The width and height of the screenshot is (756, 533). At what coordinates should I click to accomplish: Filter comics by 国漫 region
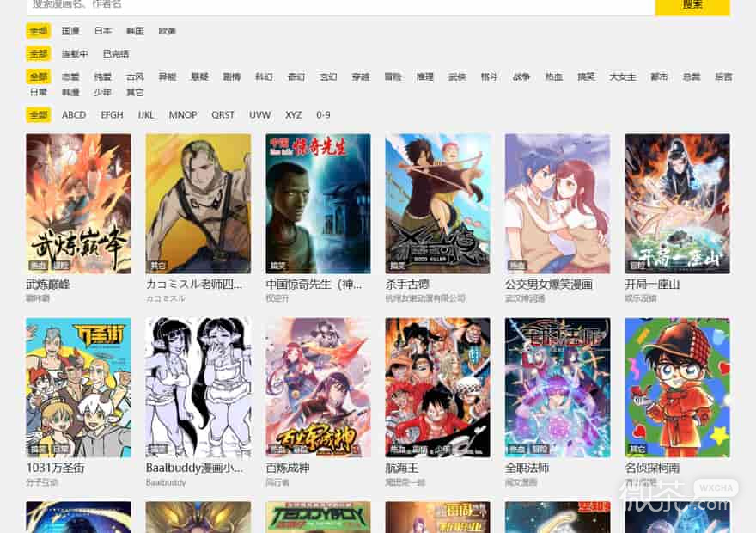click(x=70, y=31)
